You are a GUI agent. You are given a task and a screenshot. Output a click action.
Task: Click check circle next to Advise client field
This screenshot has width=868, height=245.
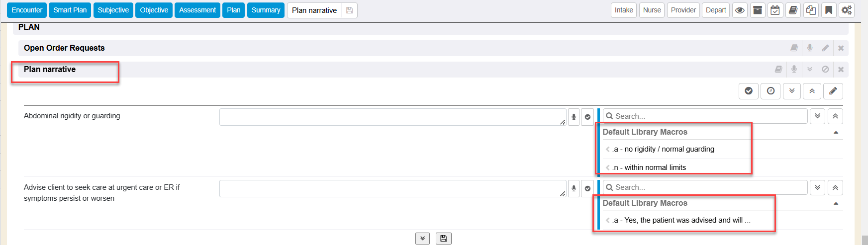tap(587, 188)
